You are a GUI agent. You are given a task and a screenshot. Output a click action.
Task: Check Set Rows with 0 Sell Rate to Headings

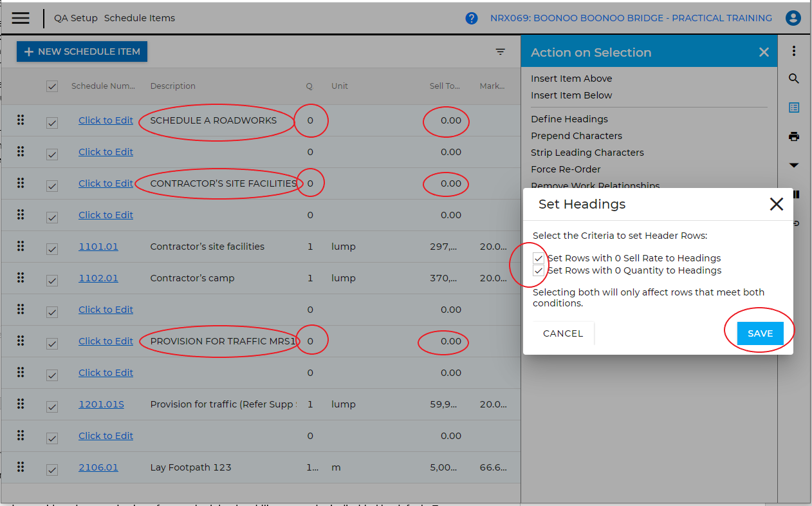(x=539, y=258)
